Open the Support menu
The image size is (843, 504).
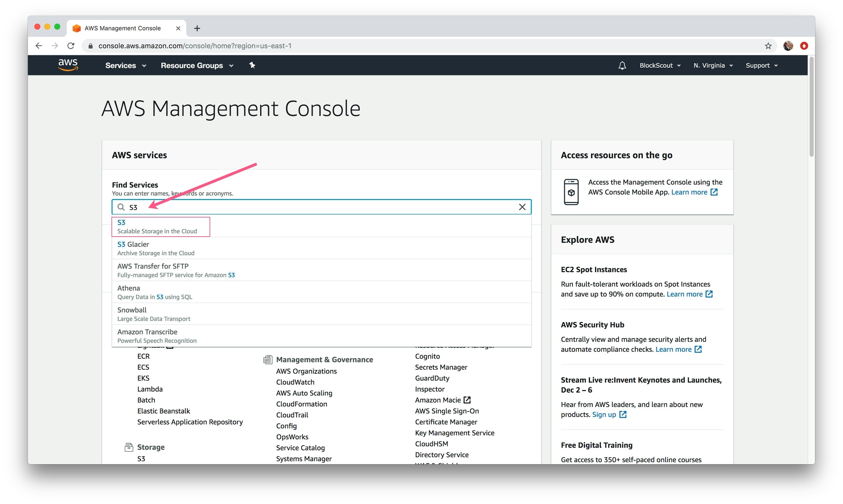(761, 65)
